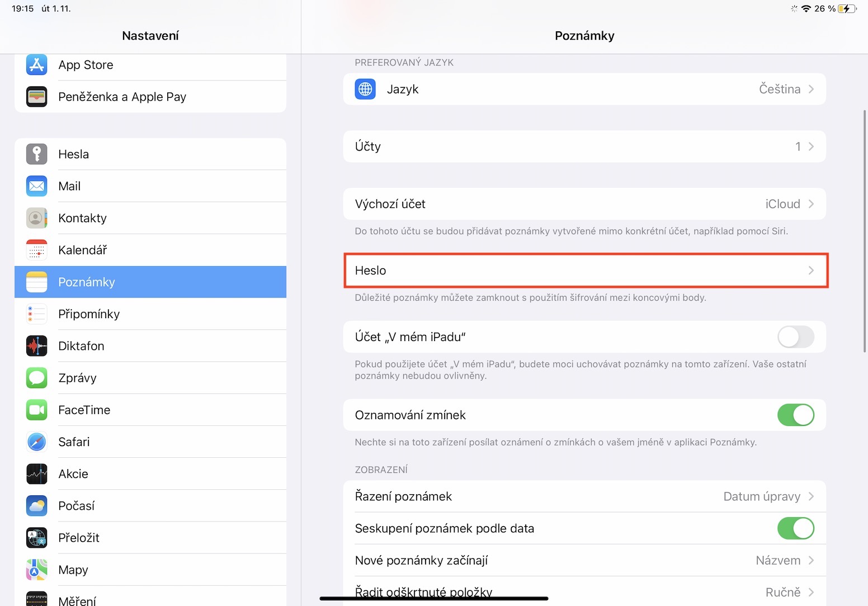This screenshot has width=868, height=606.
Task: Open the Hesla key icon
Action: tap(37, 154)
